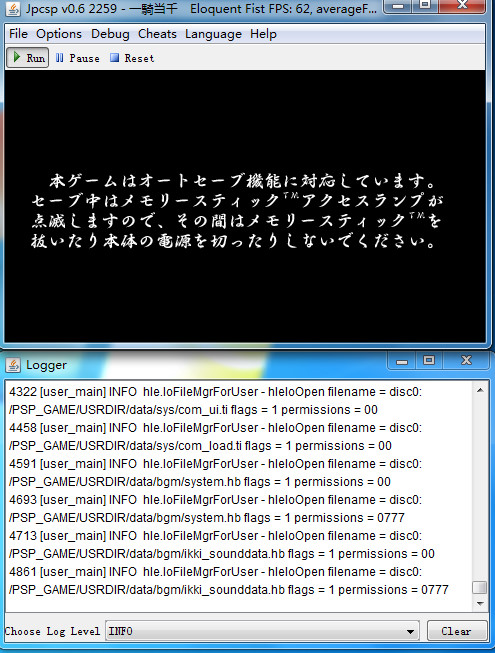Click the green Run play icon
This screenshot has width=495, height=653.
click(17, 57)
